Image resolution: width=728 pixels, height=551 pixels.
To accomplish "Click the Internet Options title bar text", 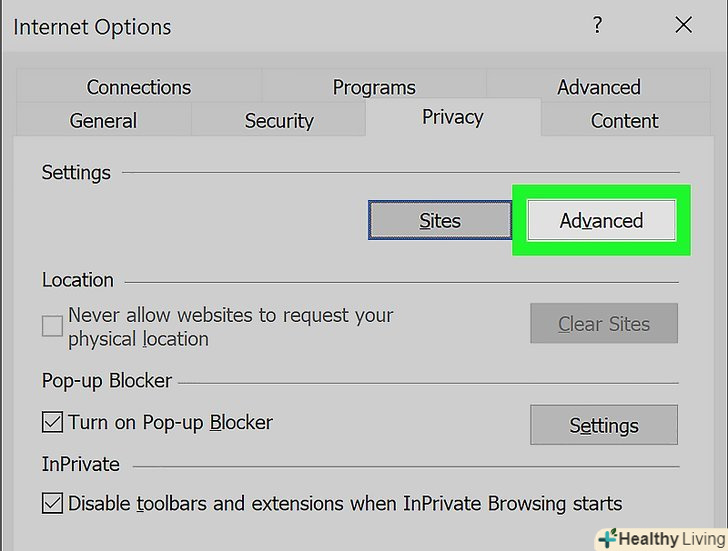I will pos(92,27).
